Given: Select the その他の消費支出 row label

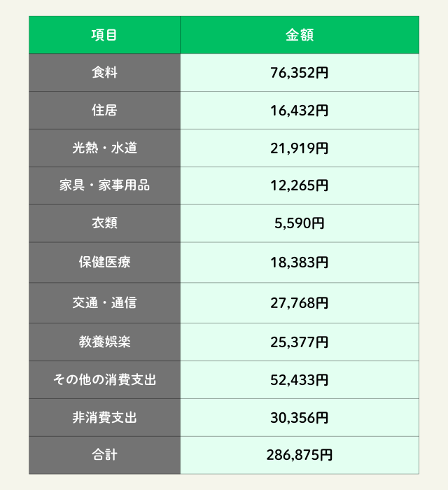Looking at the screenshot, I should (104, 380).
